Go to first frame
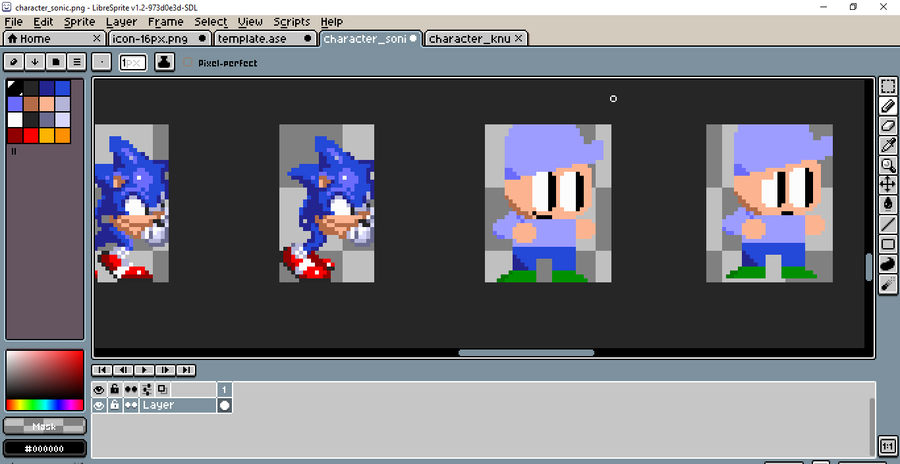 coord(102,370)
